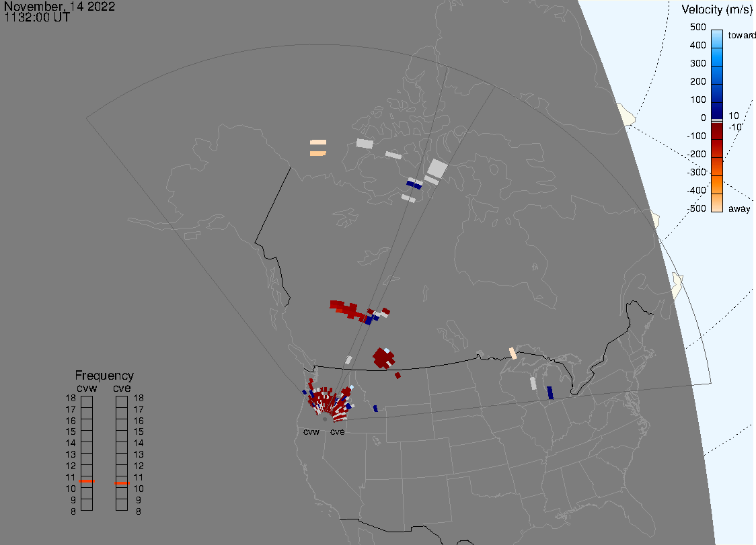The height and width of the screenshot is (545, 756).
Task: Pick the bright orange colorbar segment
Action: tap(717, 185)
